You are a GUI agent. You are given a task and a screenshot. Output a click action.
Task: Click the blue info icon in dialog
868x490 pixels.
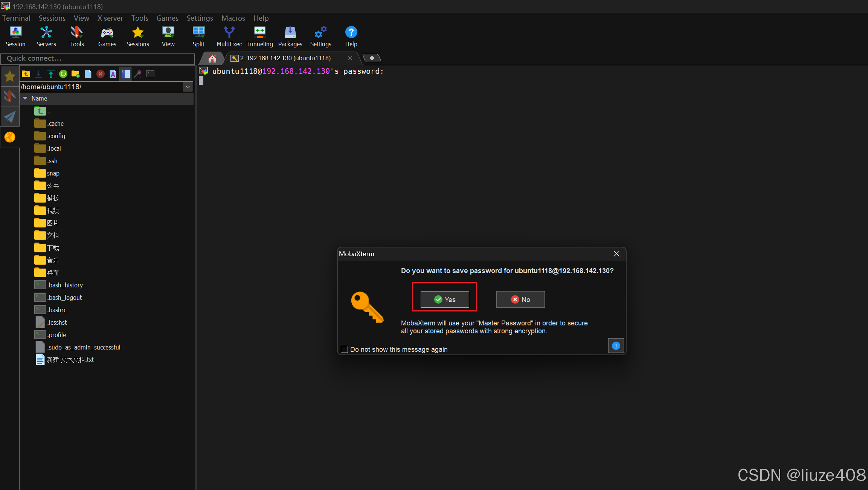point(616,346)
